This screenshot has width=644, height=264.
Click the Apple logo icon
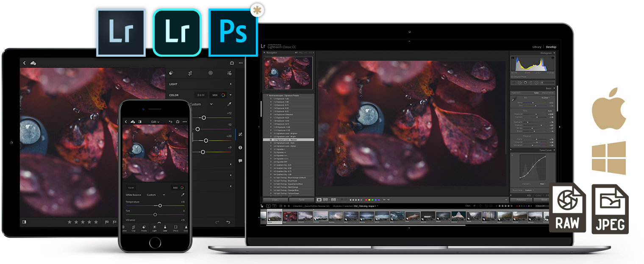(x=608, y=108)
